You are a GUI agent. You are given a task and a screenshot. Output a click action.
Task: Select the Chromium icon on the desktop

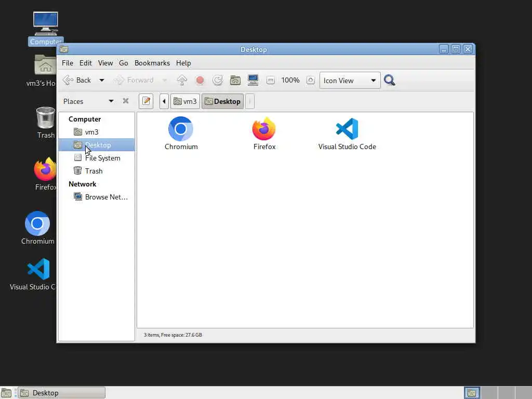click(x=37, y=228)
